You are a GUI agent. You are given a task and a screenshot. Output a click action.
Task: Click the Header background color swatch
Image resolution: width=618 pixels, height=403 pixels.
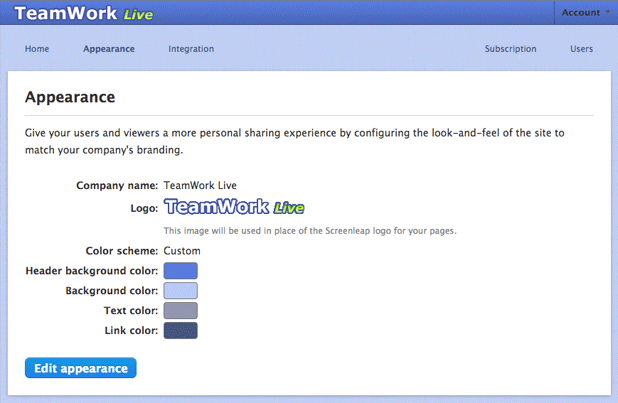point(180,270)
